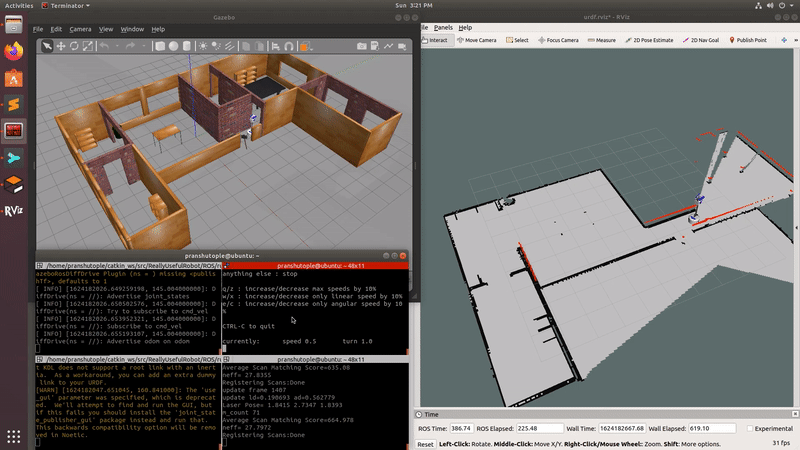
Task: Open the Gazebo plot graph icon
Action: coord(389,46)
